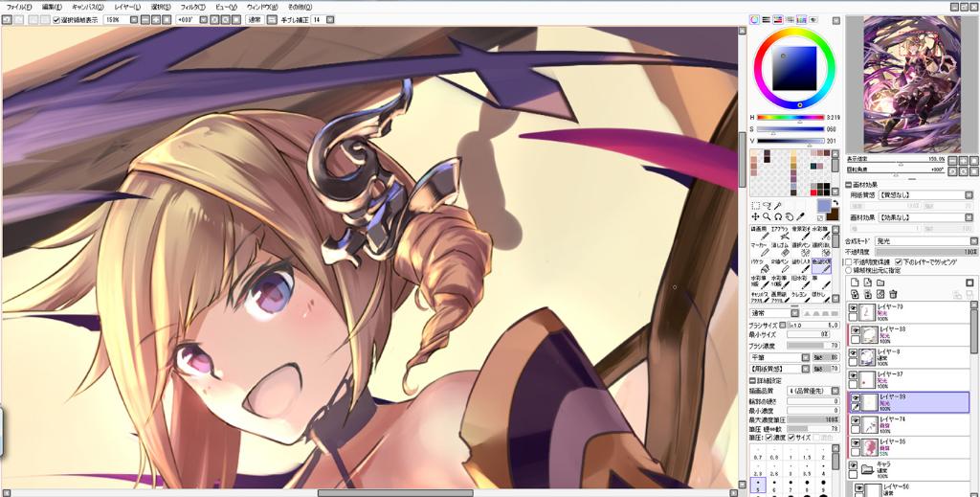Select 領域検出元に指定 radio option
980x497 pixels.
pos(848,271)
